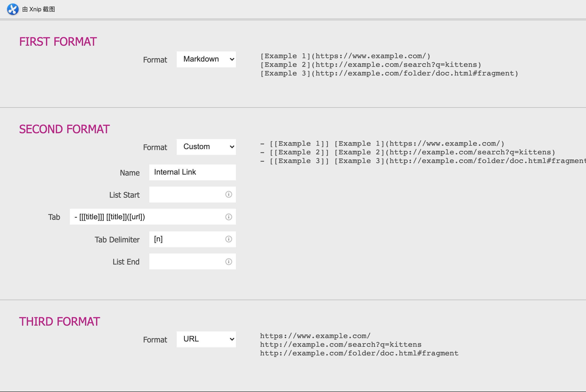Click the Tab Delimiter info icon
Screen dimensions: 586x392
[228, 239]
